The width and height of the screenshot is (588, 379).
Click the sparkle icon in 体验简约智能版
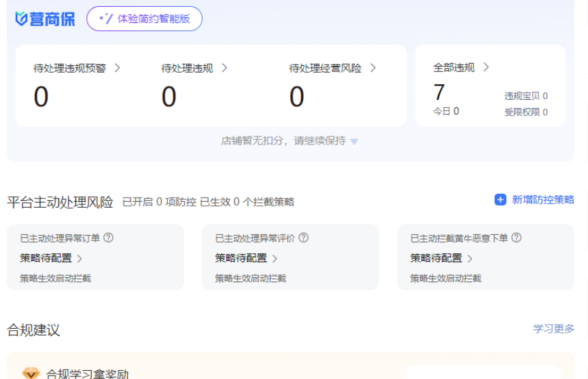click(105, 19)
